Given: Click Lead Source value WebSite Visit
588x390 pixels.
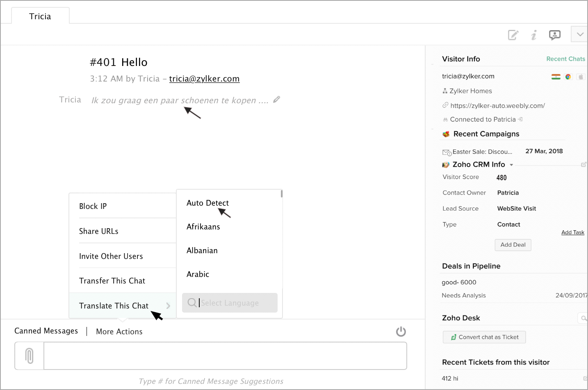Looking at the screenshot, I should tap(517, 209).
